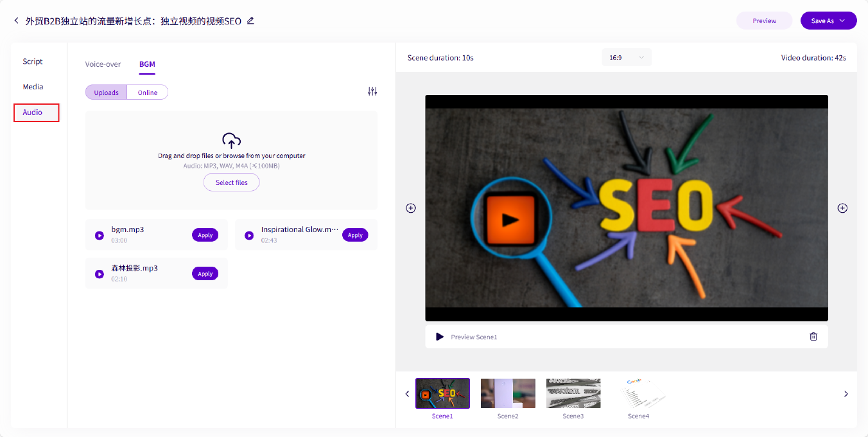Click the project title text
This screenshot has width=868, height=437.
pos(134,21)
